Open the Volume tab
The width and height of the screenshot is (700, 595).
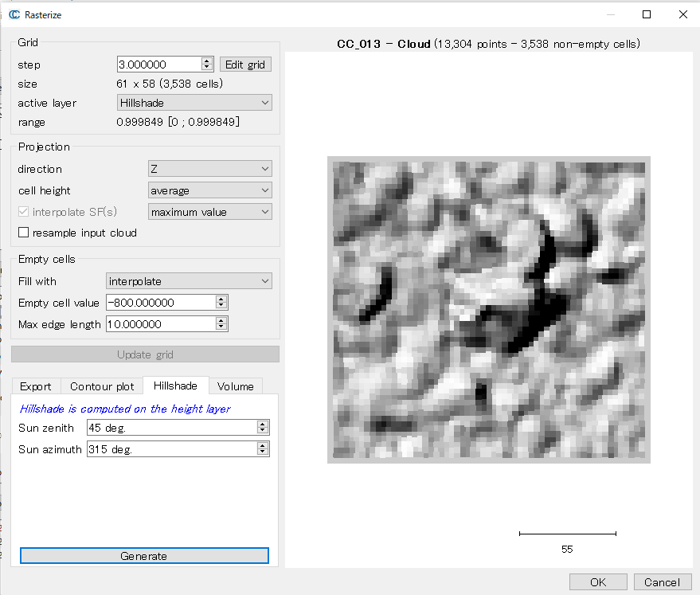point(235,386)
